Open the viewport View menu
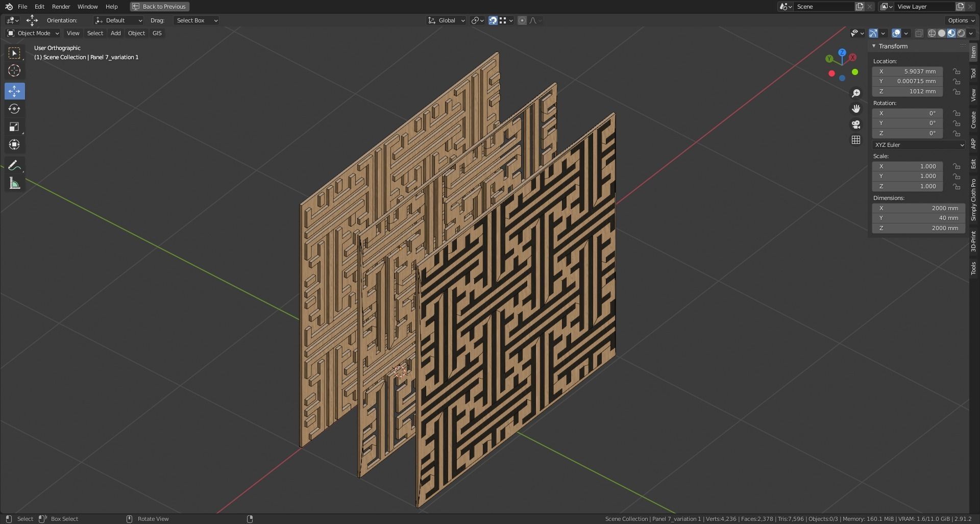 73,33
